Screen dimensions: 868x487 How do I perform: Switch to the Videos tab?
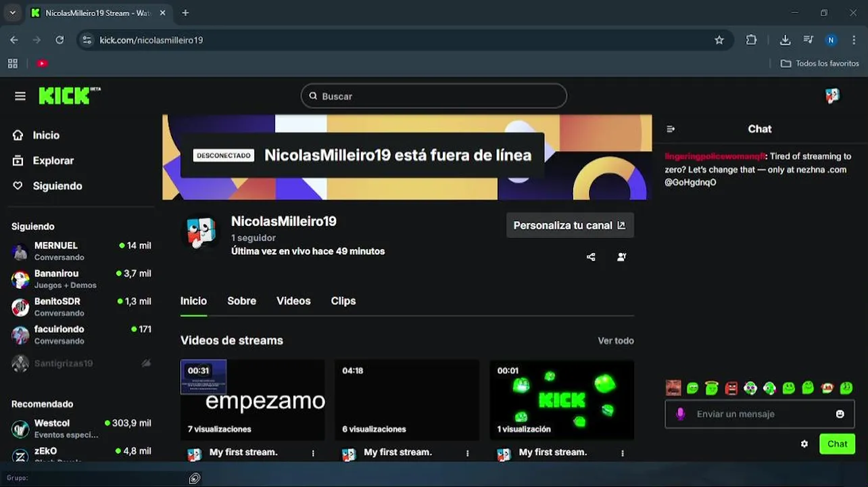click(293, 301)
